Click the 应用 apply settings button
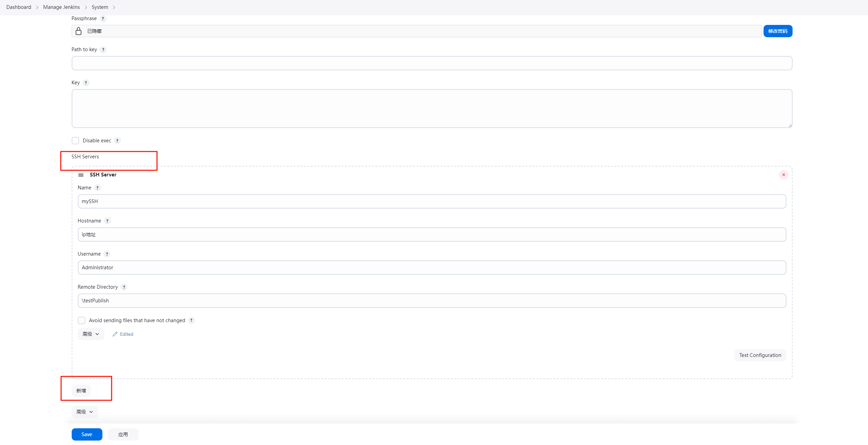 (123, 434)
